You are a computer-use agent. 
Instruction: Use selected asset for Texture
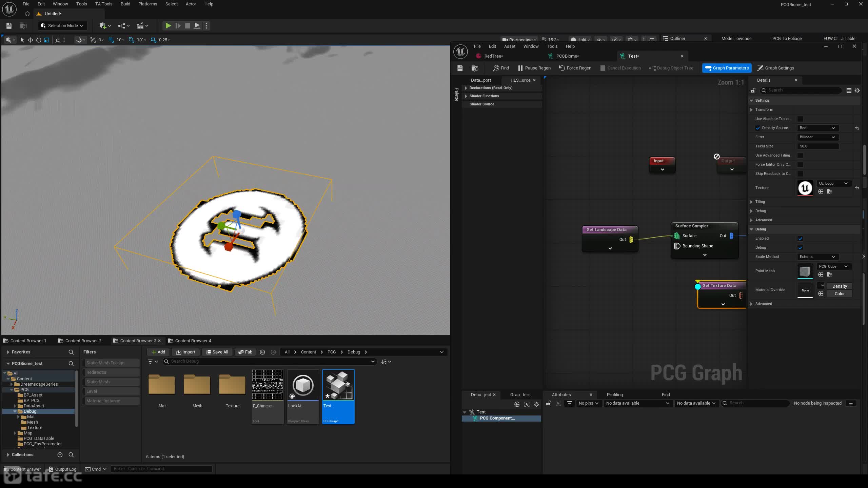click(821, 192)
